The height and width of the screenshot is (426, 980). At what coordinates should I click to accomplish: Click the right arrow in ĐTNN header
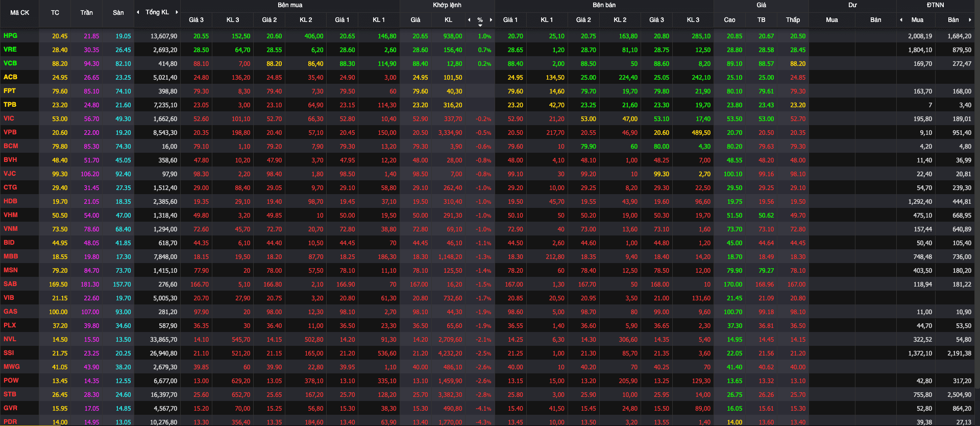coord(970,20)
